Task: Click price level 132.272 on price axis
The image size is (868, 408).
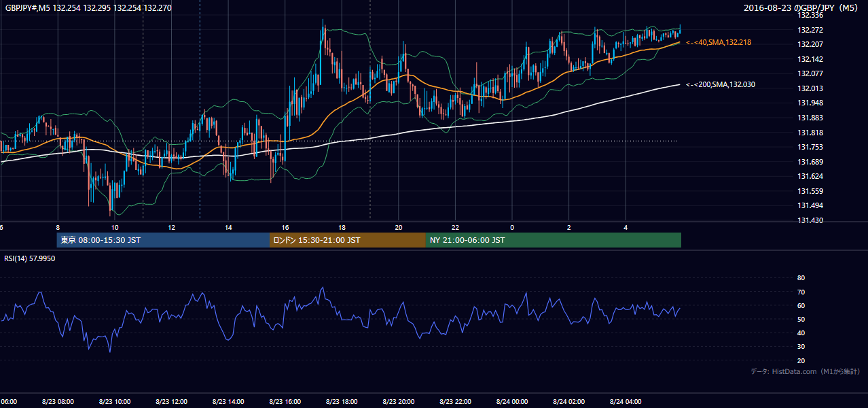Action: (810, 30)
